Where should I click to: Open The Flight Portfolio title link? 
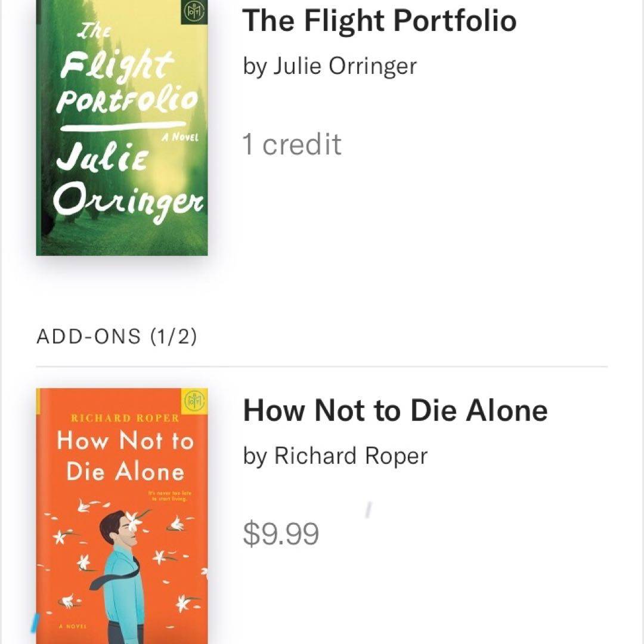coord(379,20)
